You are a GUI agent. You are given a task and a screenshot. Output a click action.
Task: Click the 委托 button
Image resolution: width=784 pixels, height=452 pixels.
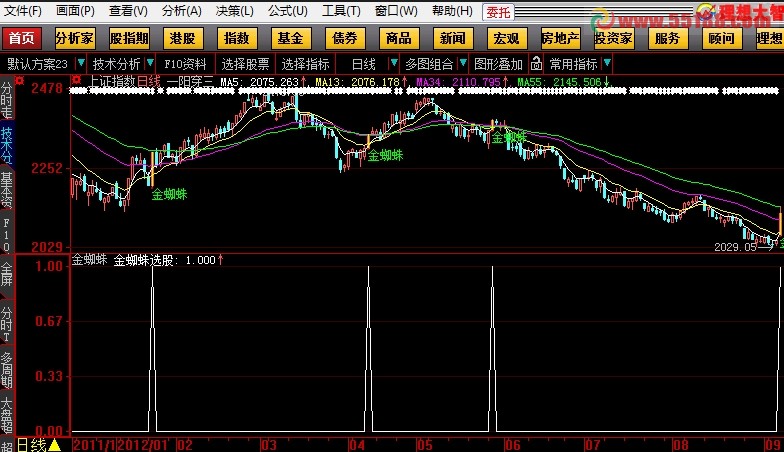(498, 12)
